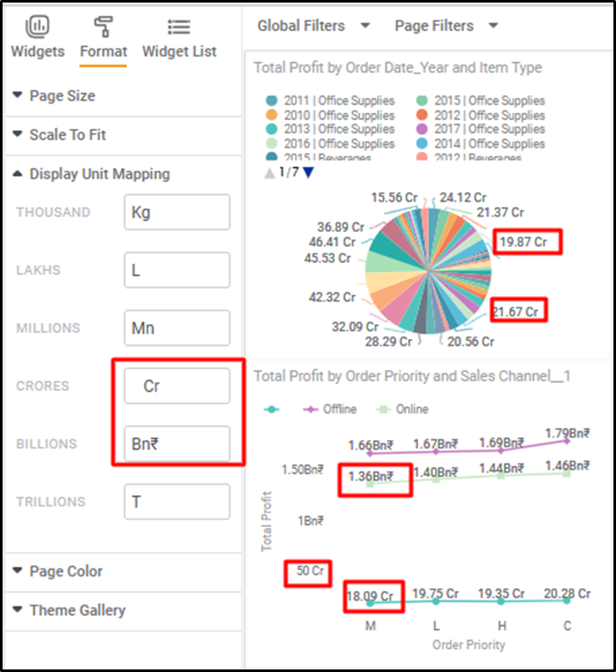Viewport: 616px width, 672px height.
Task: Click the H axis category label
Action: coord(502,626)
